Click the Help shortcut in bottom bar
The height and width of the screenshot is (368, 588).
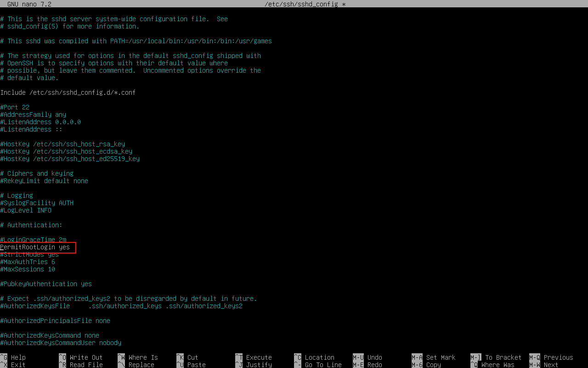pyautogui.click(x=18, y=357)
